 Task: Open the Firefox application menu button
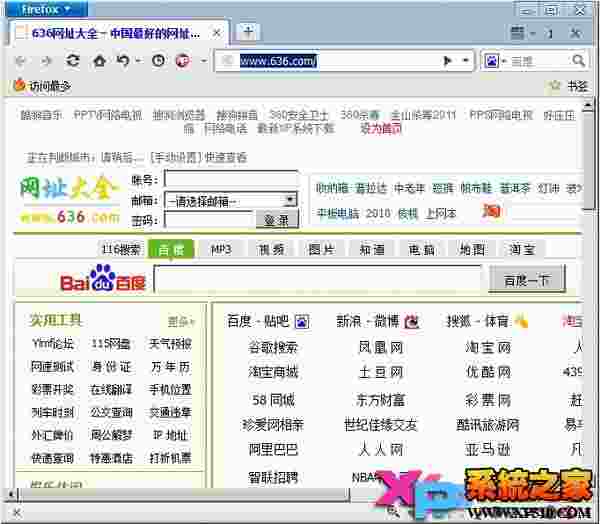46,9
